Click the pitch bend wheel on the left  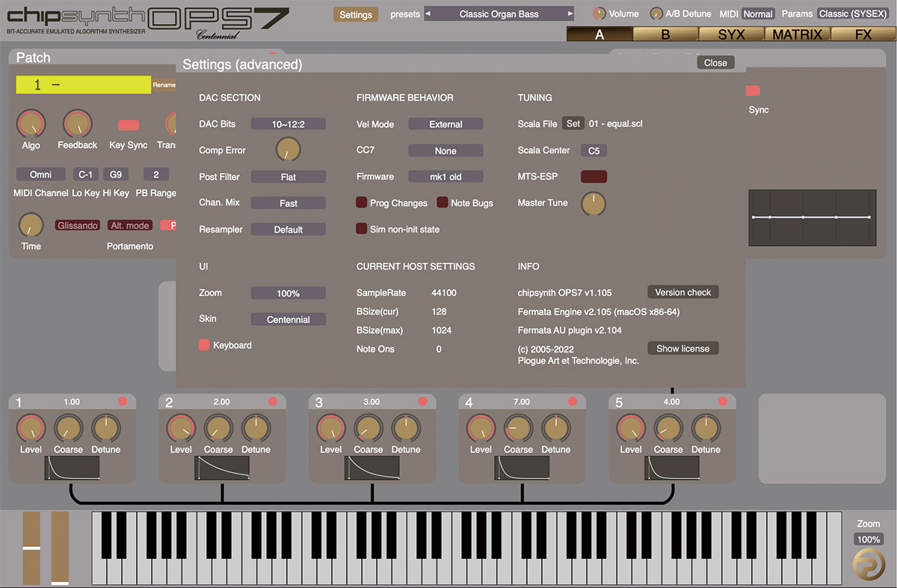[31, 549]
